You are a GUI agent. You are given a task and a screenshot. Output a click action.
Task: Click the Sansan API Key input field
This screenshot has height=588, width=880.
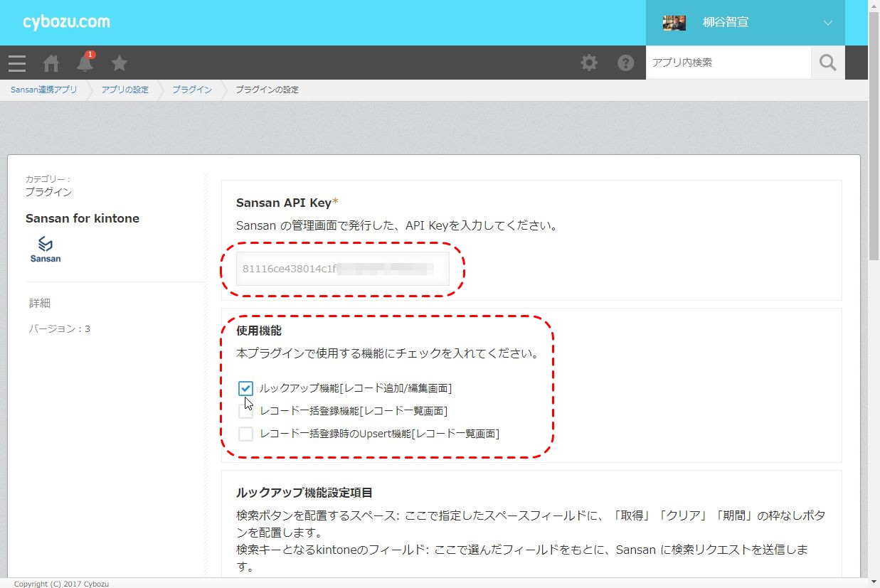[343, 269]
